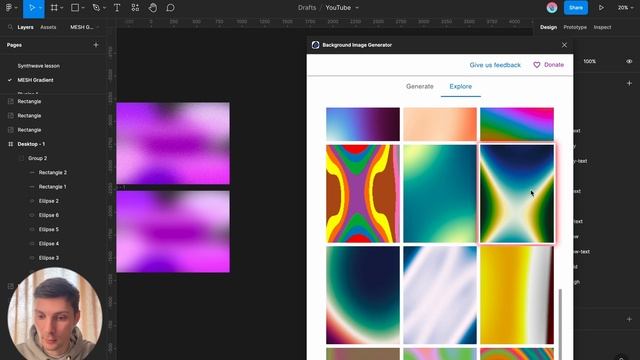This screenshot has height=360, width=640.
Task: Open the Give us feedback link
Action: [x=495, y=65]
